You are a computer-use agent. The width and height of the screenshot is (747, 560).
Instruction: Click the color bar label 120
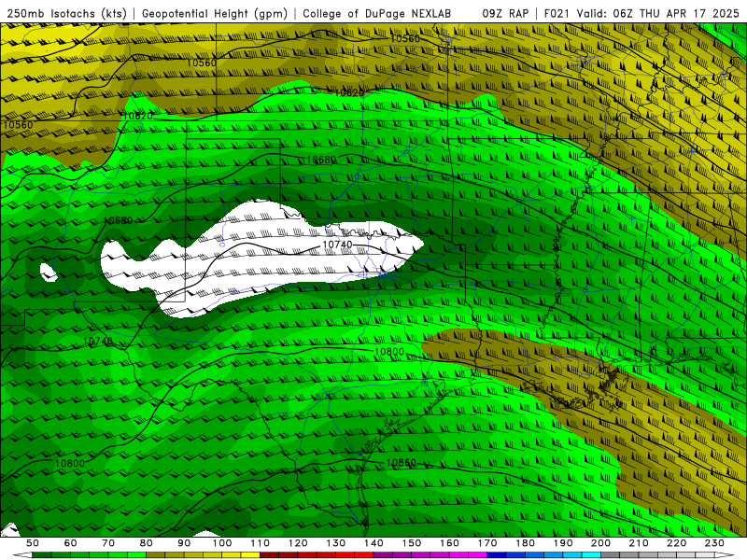pos(298,543)
